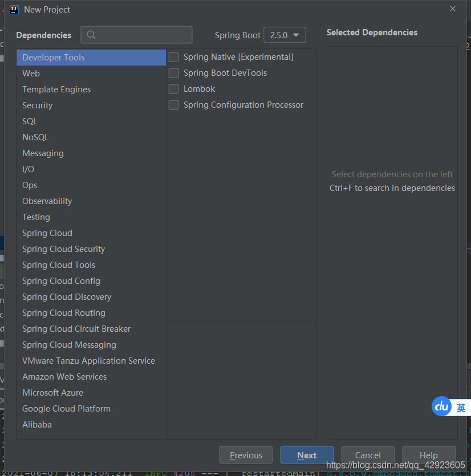Cancel the New Project wizard
The width and height of the screenshot is (471, 476).
(x=368, y=455)
